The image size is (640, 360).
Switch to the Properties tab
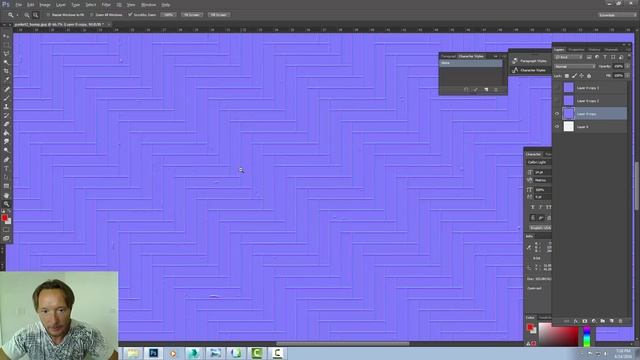[576, 50]
